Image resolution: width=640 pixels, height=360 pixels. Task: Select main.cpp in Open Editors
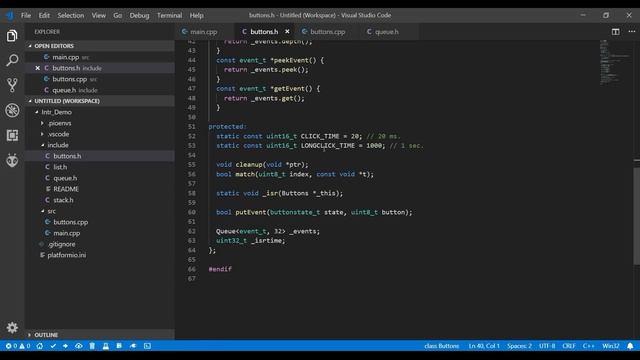[100, 57]
